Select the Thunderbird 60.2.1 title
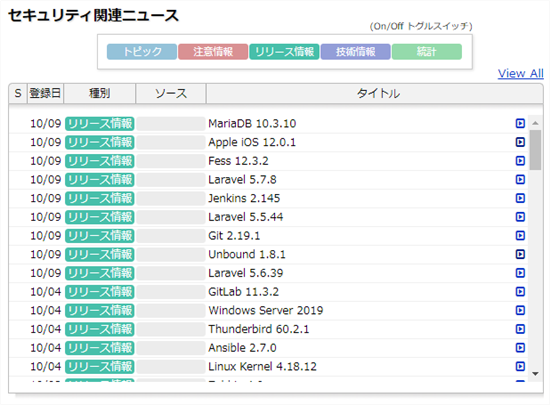Screen dimensions: 550x405 pos(259,329)
